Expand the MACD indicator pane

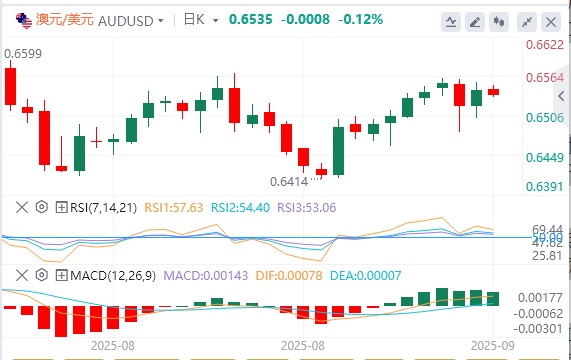click(x=61, y=276)
